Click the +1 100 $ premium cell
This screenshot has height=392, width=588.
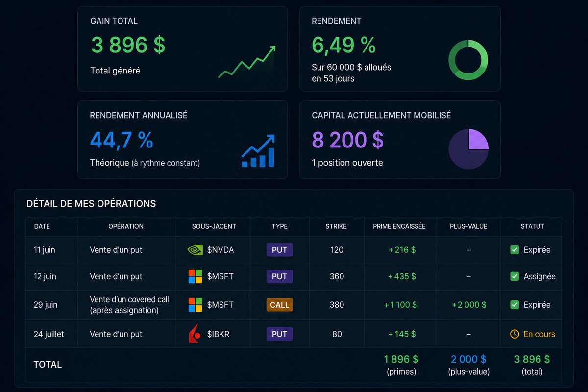(400, 305)
